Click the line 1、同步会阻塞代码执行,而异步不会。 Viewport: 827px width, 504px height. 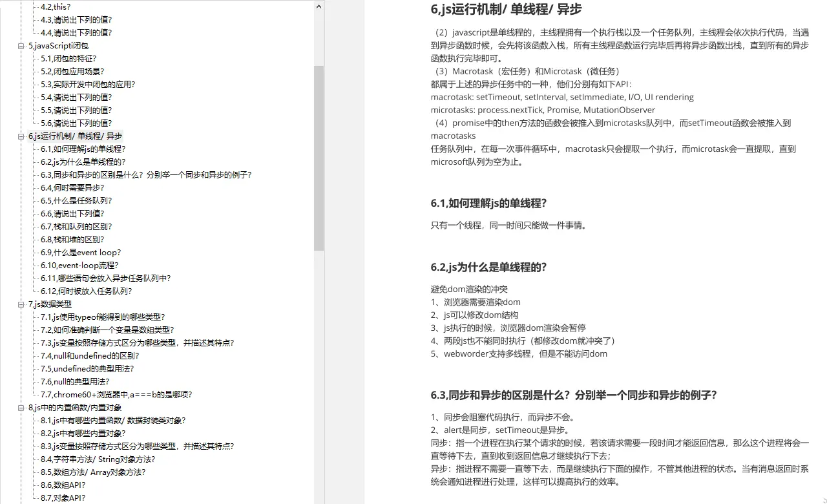pos(503,417)
